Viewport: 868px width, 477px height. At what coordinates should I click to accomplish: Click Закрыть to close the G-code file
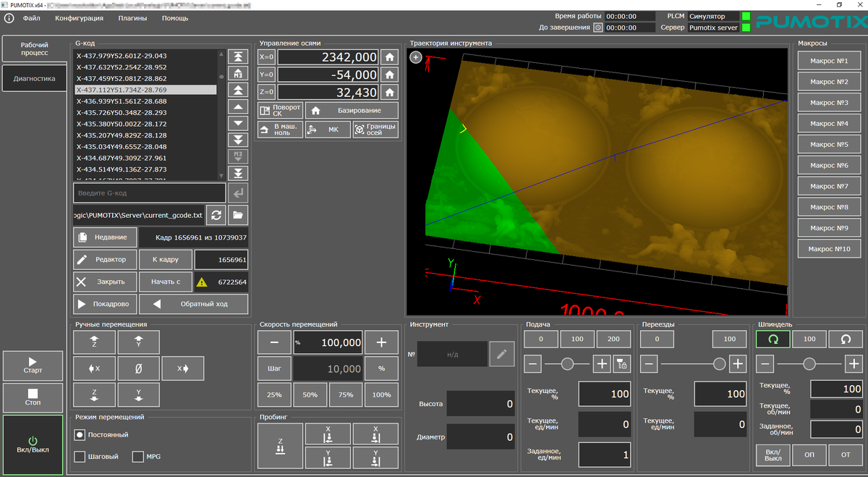[x=105, y=282]
